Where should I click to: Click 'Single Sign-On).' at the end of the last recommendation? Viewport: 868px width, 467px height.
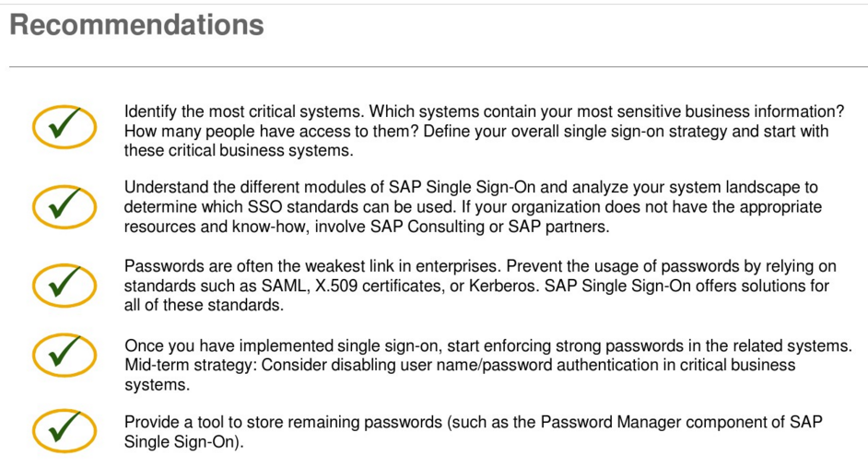tap(183, 442)
